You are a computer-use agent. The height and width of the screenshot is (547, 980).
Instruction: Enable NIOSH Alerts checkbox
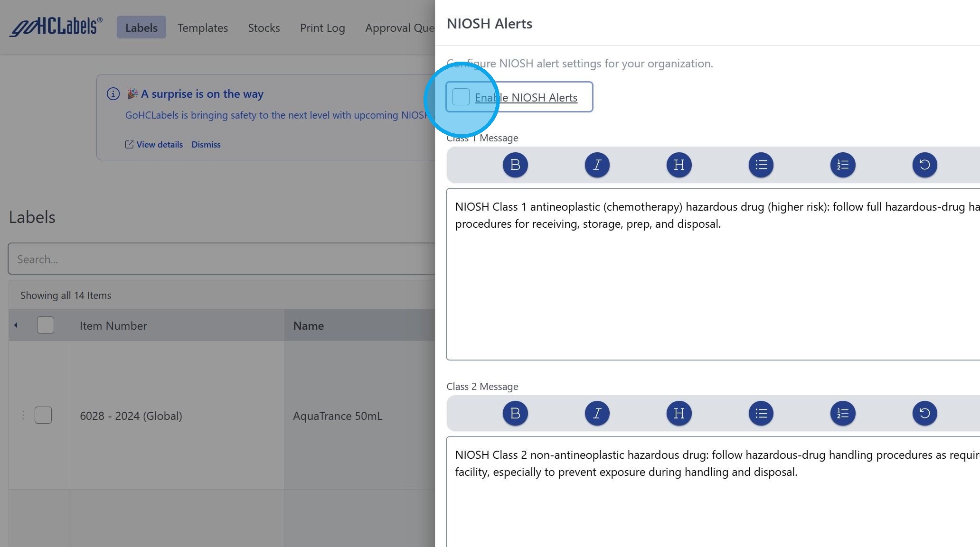click(461, 97)
